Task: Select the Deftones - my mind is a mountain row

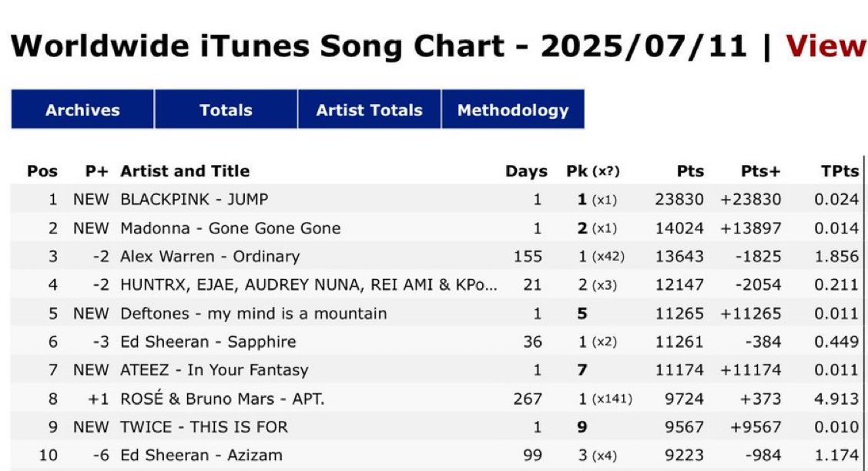Action: pos(436,313)
